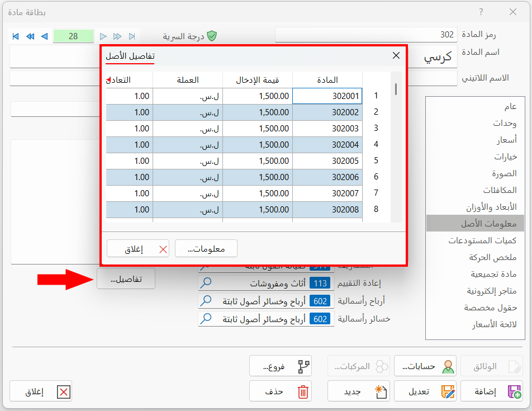532x411 pixels.
Task: Click row header number 5
Action: click(x=376, y=160)
